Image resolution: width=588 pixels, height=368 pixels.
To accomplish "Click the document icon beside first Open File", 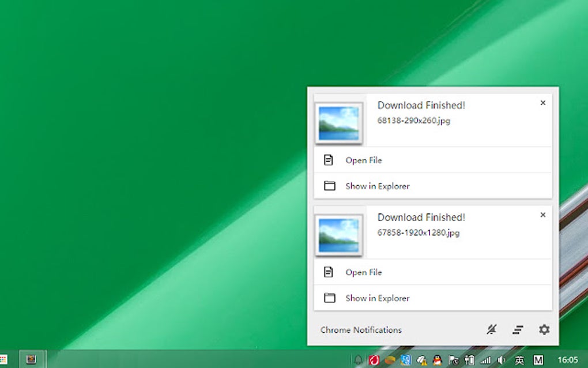I will 329,160.
